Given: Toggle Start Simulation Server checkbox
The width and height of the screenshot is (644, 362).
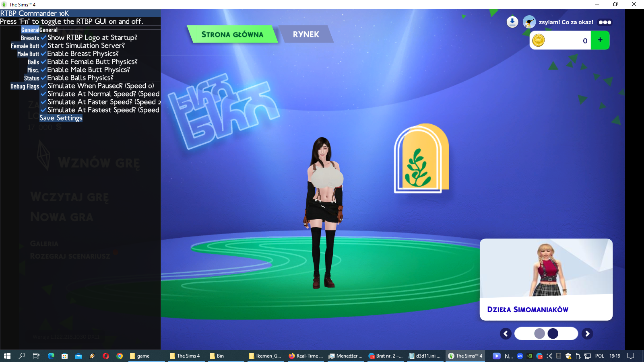Looking at the screenshot, I should tap(43, 45).
